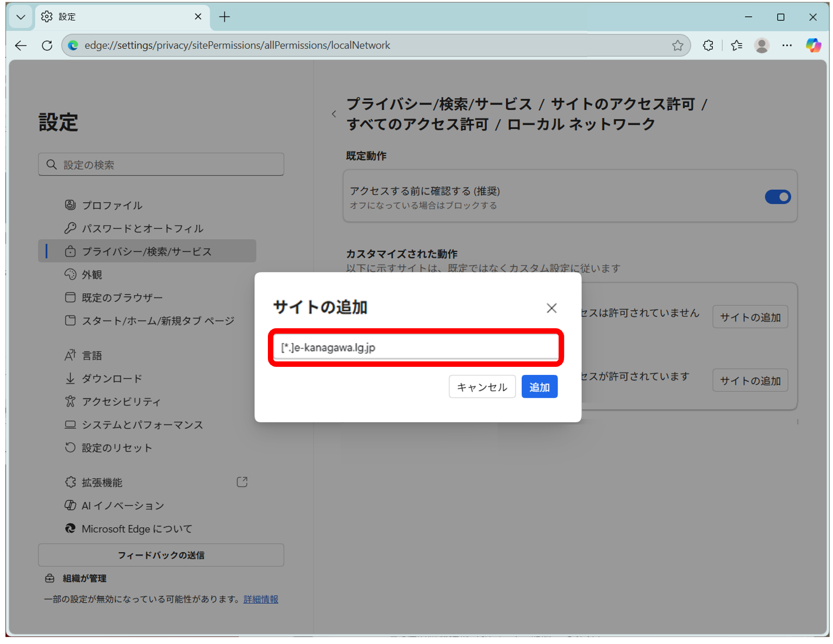
Task: Click キャンセル in dialog
Action: coord(482,387)
